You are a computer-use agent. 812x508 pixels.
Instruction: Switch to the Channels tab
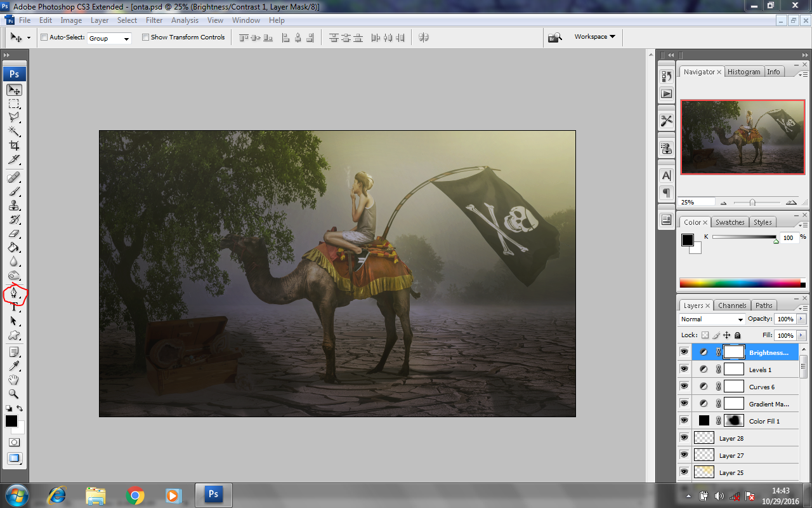[x=732, y=305]
